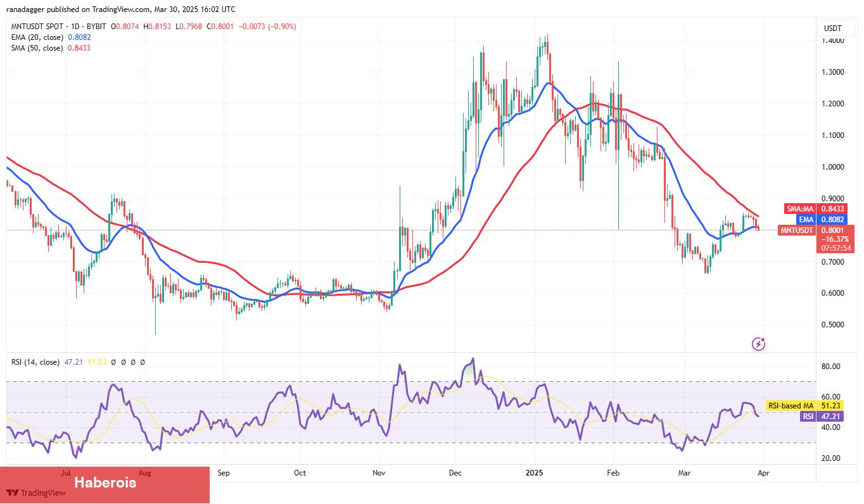Viewport: 864px width, 504px height.
Task: Click the -0.0073 (-0.90%) change value
Action: click(x=269, y=27)
